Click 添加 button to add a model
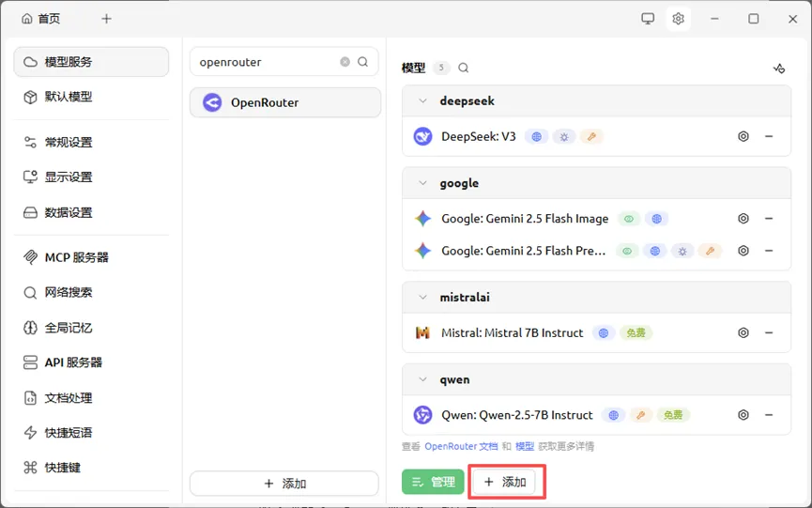Viewport: 812px width, 508px height. pos(505,482)
